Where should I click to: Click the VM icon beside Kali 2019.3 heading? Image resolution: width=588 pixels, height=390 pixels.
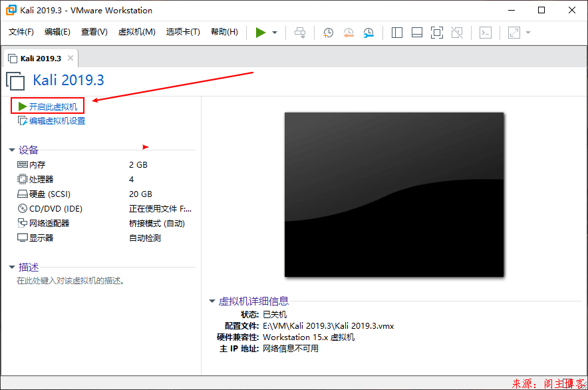tap(15, 81)
